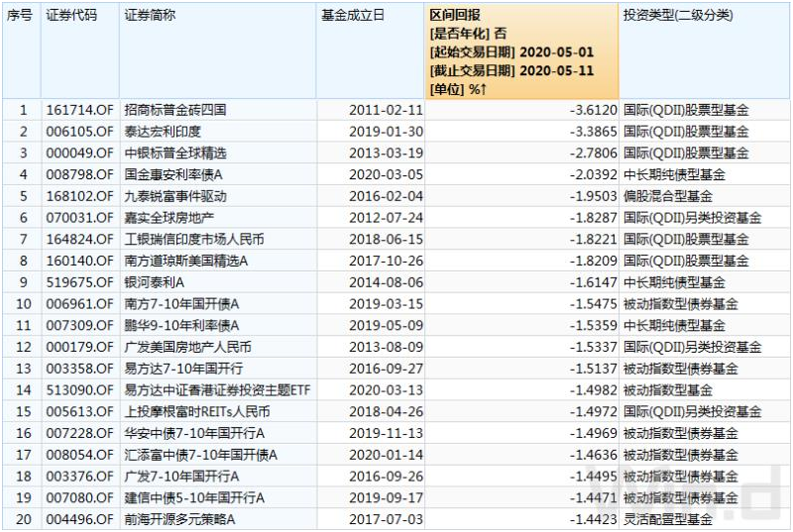Select return value -1.8287

point(593,218)
